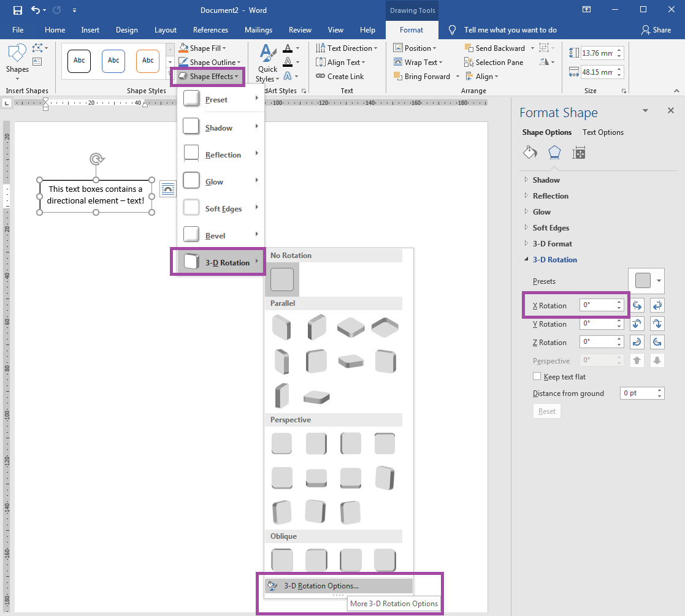Click the Text Fill icon in WordArt Styles
Image resolution: width=685 pixels, height=616 pixels.
coord(288,48)
